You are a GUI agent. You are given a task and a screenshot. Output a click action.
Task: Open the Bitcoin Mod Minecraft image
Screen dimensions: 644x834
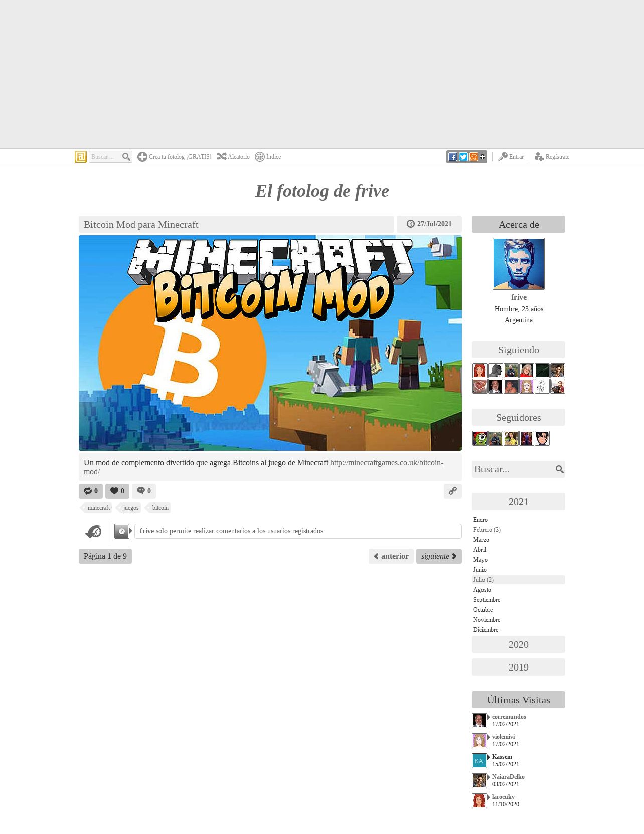(x=270, y=343)
